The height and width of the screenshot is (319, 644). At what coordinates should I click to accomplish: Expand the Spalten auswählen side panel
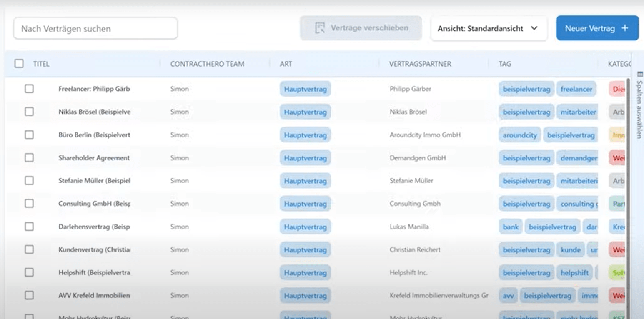pyautogui.click(x=639, y=109)
